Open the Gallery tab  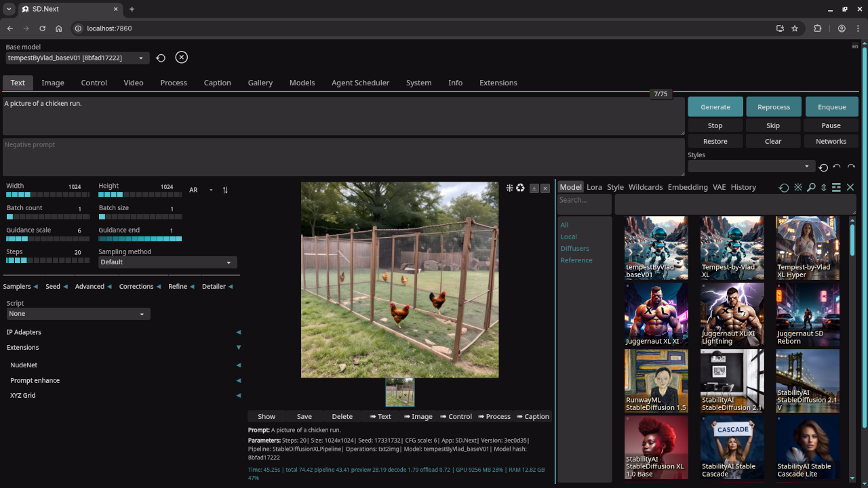pyautogui.click(x=260, y=83)
